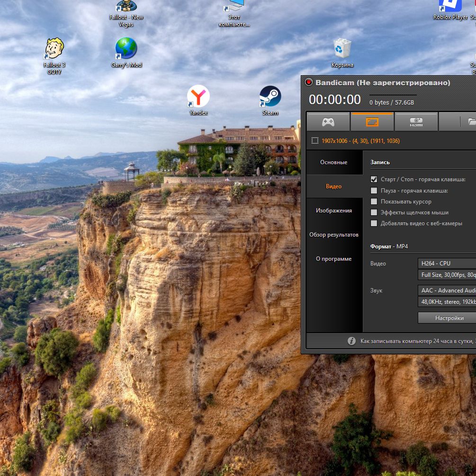This screenshot has width=476, height=476.
Task: Open the Bandicam output folder icon
Action: (x=471, y=122)
